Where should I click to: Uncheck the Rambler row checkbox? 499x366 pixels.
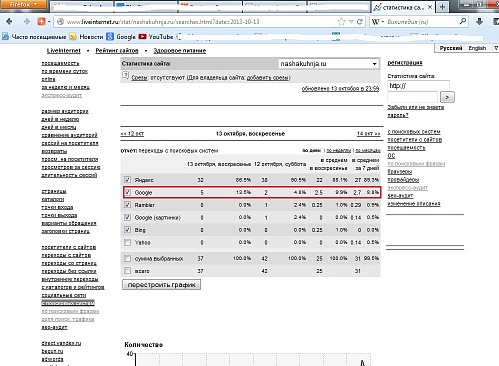(x=127, y=205)
